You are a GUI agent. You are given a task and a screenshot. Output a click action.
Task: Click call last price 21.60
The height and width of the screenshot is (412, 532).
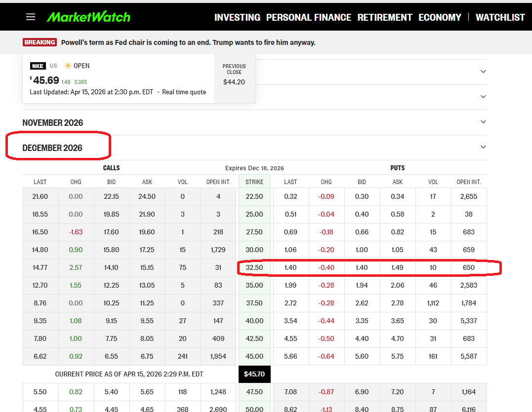coord(40,196)
